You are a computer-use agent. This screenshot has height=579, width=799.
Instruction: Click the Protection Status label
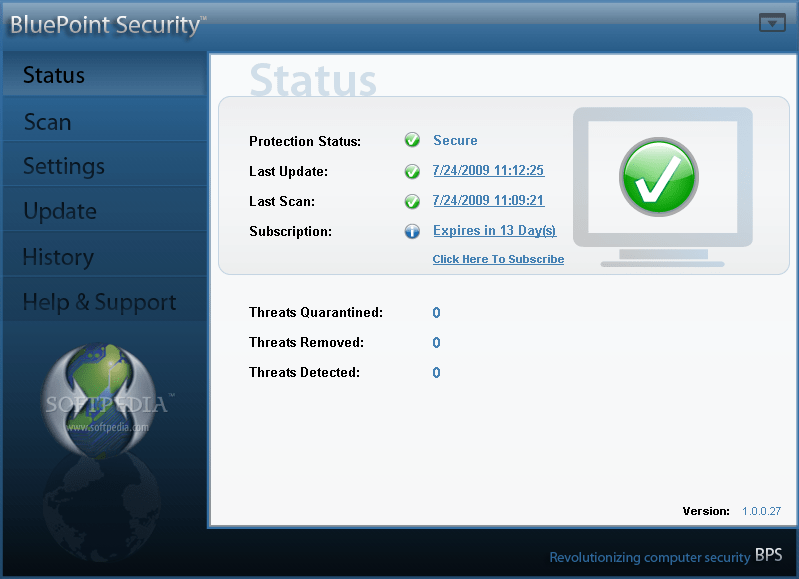305,141
